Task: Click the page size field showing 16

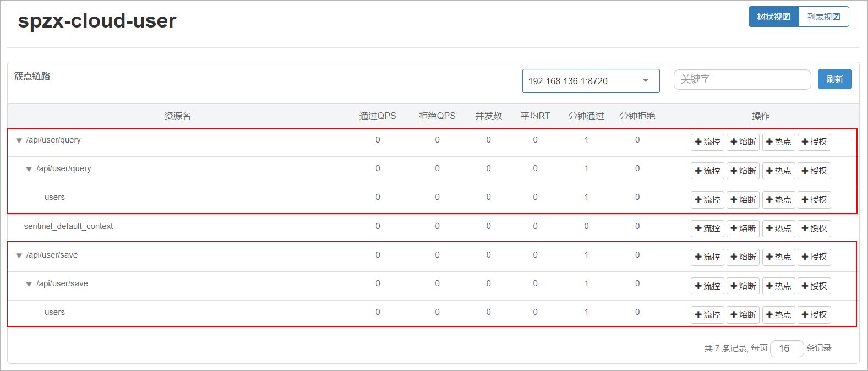Action: (787, 348)
